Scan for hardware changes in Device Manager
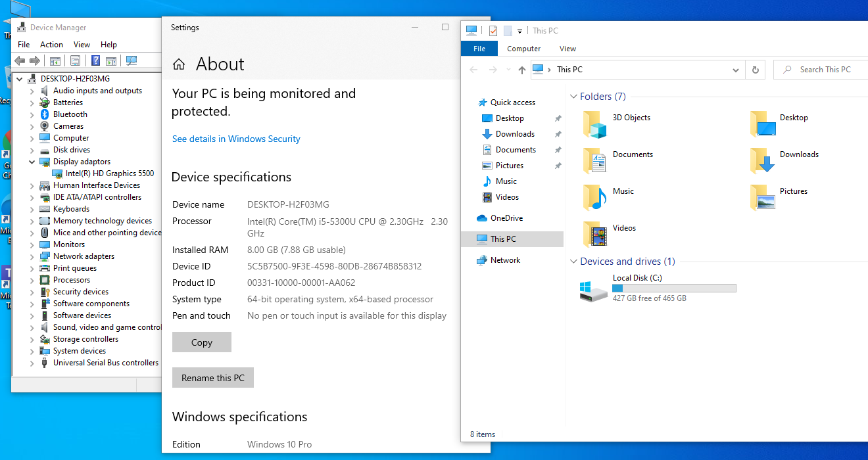The image size is (868, 460). [x=132, y=60]
